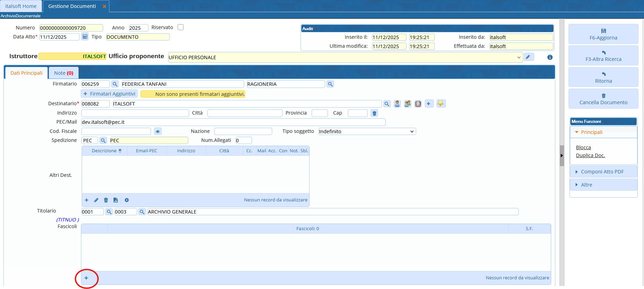Image resolution: width=644 pixels, height=289 pixels.
Task: Switch to the italsoft Home tab
Action: (21, 6)
